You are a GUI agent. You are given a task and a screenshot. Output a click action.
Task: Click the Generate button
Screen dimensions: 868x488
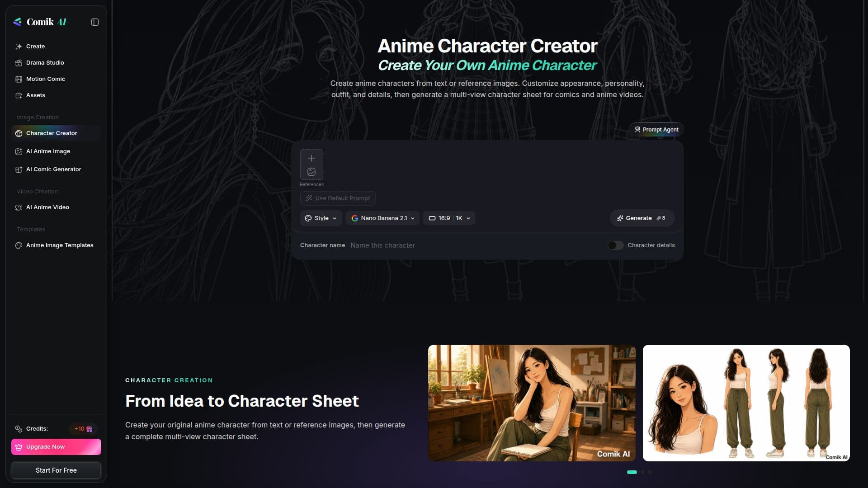[642, 218]
